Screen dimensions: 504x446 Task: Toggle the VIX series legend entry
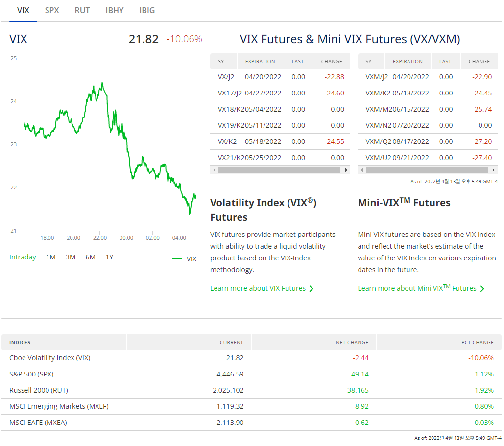pyautogui.click(x=184, y=259)
